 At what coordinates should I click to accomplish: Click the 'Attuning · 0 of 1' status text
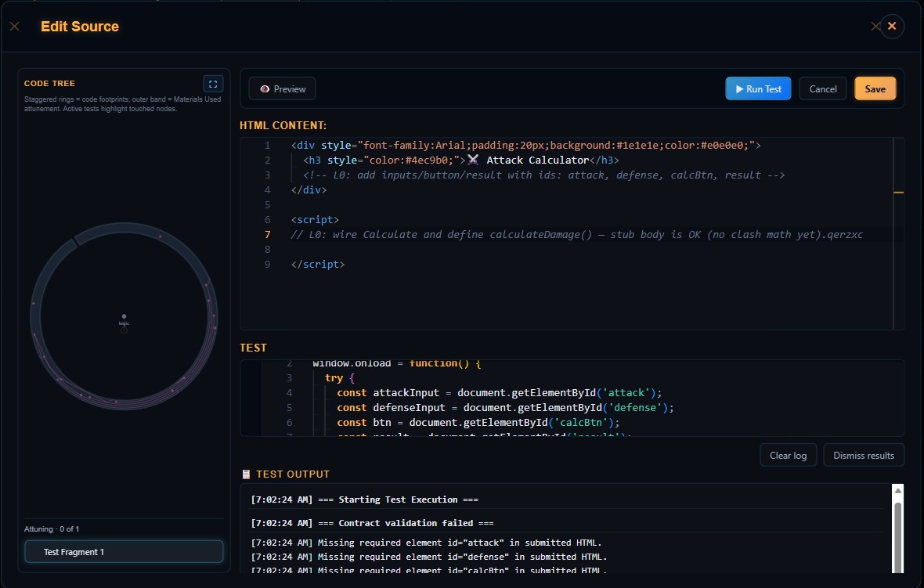coord(51,529)
